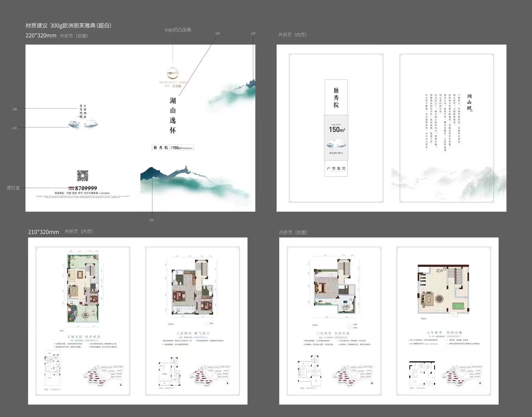Click the 独秀院 title on the inner page

(x=336, y=97)
